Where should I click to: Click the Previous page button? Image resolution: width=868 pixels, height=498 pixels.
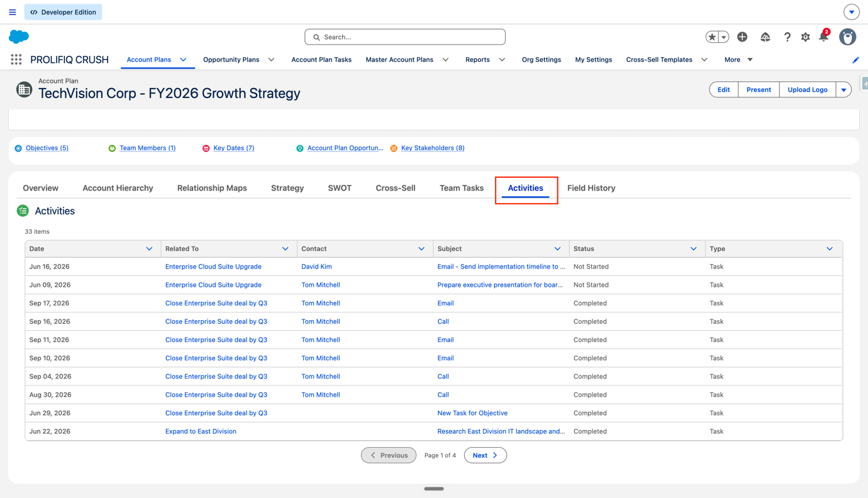(389, 455)
